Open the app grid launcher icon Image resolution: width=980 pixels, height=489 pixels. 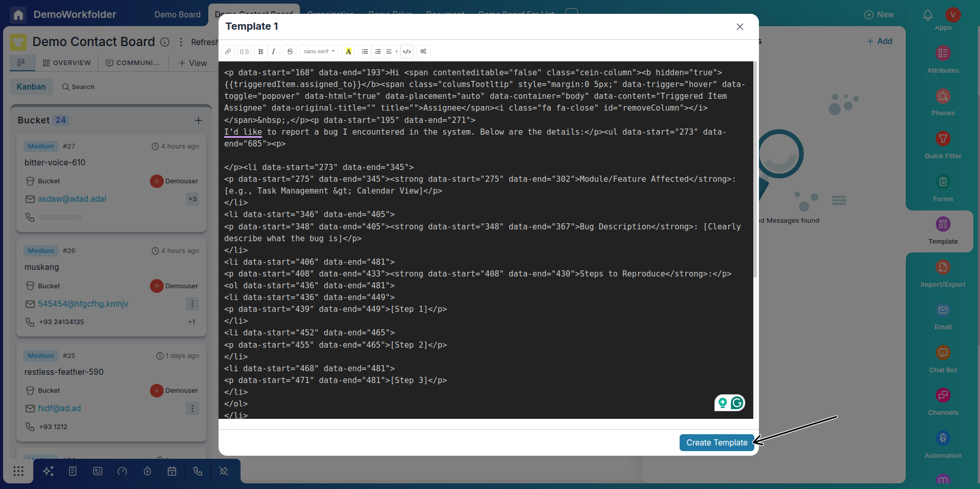coord(18,471)
